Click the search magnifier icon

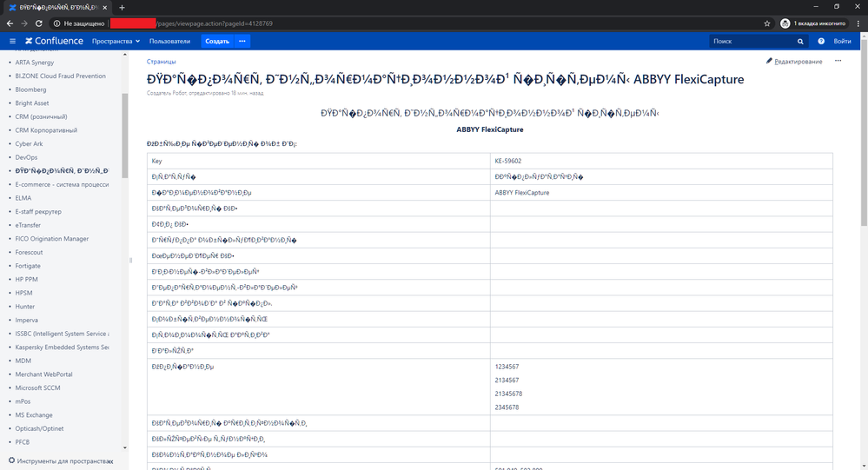800,42
